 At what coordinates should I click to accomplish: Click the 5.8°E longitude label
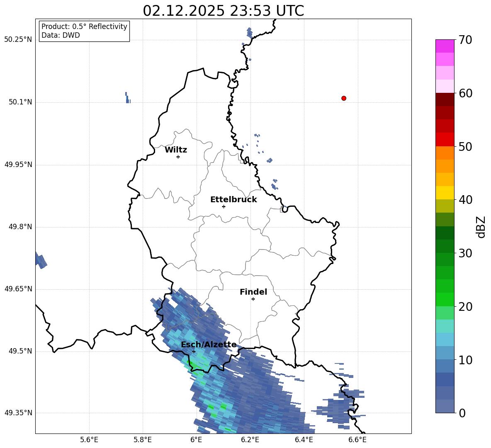(x=143, y=440)
